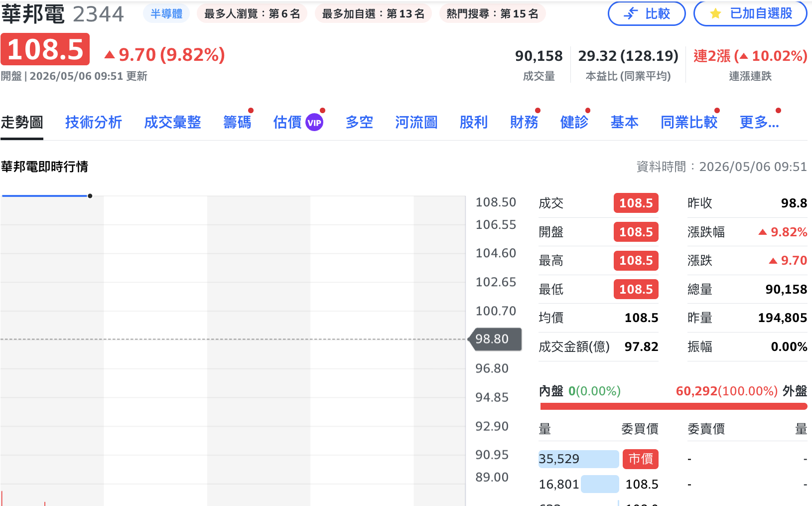812x506 pixels.
Task: Click the compare arrows icon
Action: [631, 13]
